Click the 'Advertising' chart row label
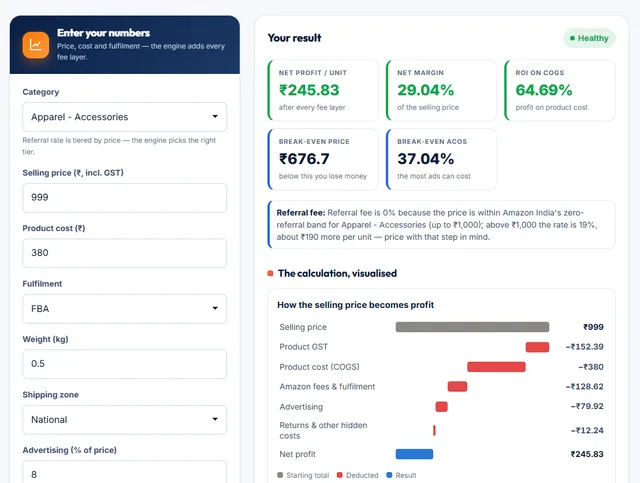Viewport: 640px width, 483px height. click(x=301, y=407)
